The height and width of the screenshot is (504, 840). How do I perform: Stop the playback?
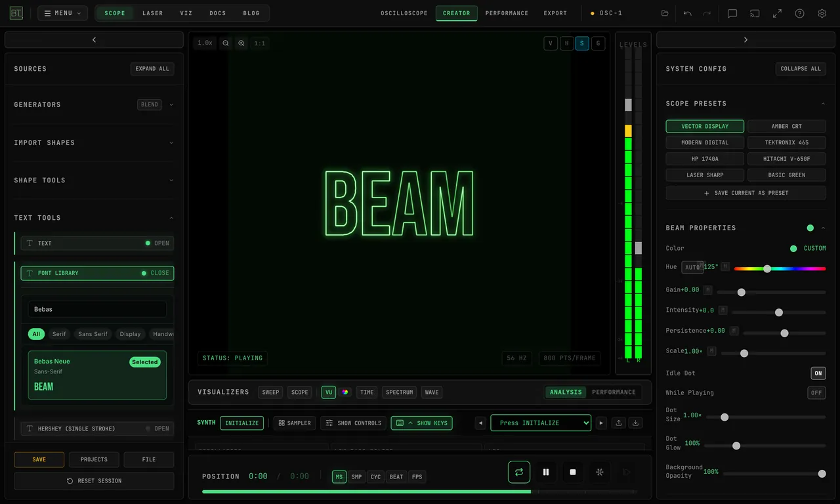coord(572,472)
